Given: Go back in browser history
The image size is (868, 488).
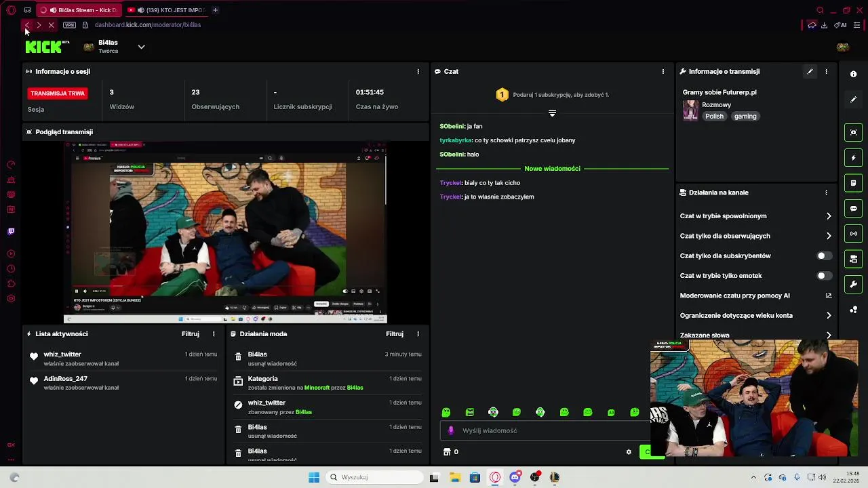Looking at the screenshot, I should [26, 25].
